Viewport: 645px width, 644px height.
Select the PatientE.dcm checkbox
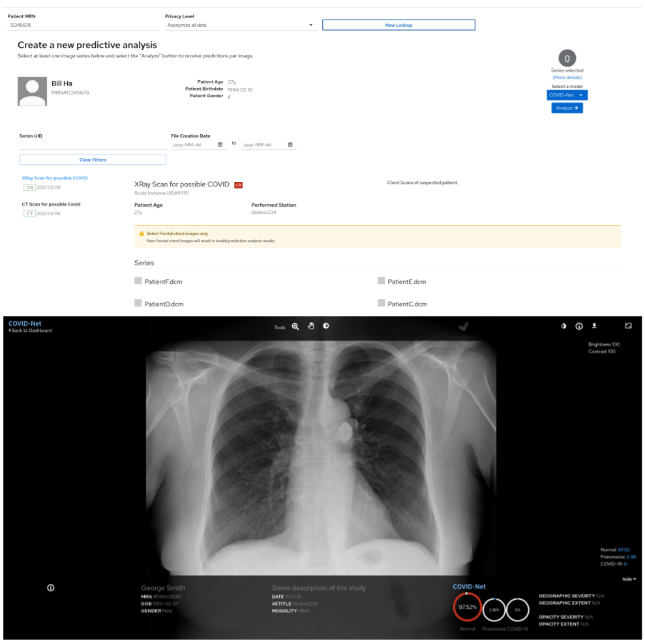(x=382, y=280)
